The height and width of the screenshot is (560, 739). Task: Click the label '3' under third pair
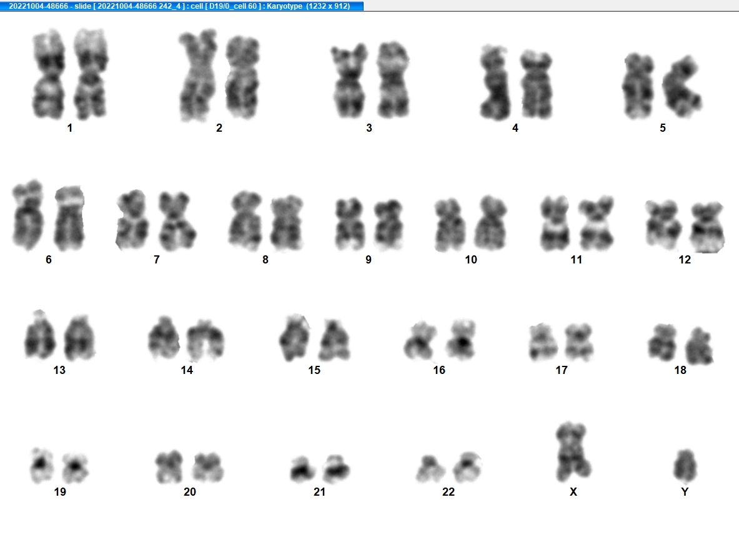[369, 128]
